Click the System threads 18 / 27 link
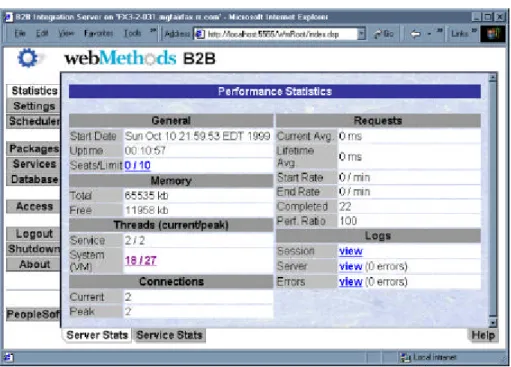511x367 pixels. click(140, 260)
